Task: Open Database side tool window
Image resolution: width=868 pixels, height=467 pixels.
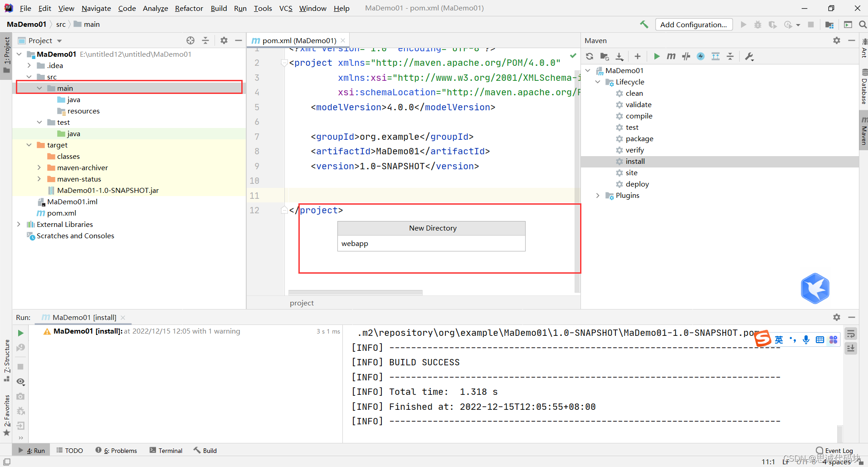Action: pyautogui.click(x=864, y=87)
